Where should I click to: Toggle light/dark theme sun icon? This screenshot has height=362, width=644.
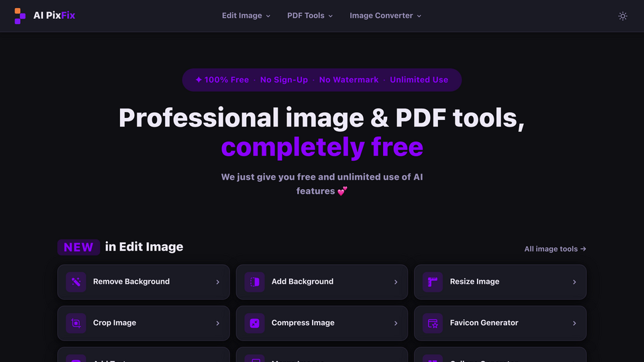[623, 16]
